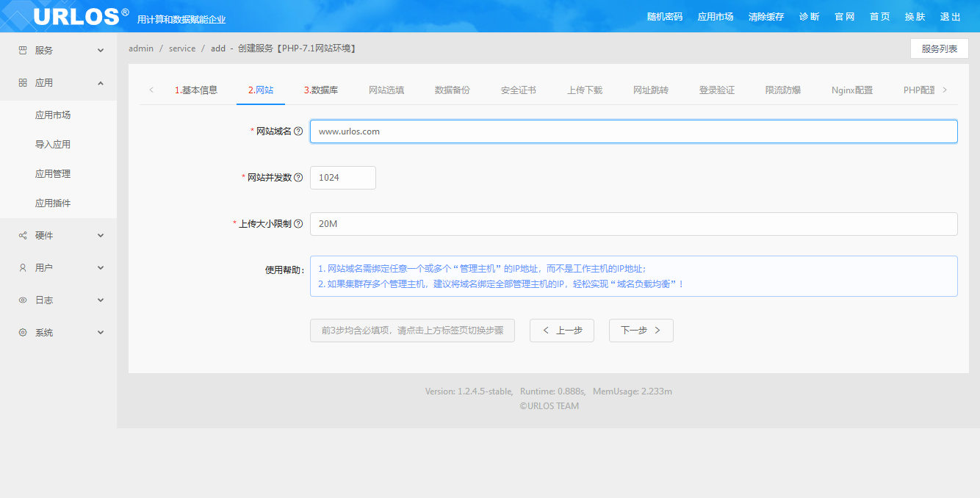
Task: Click the 服务列表 button
Action: 940,48
